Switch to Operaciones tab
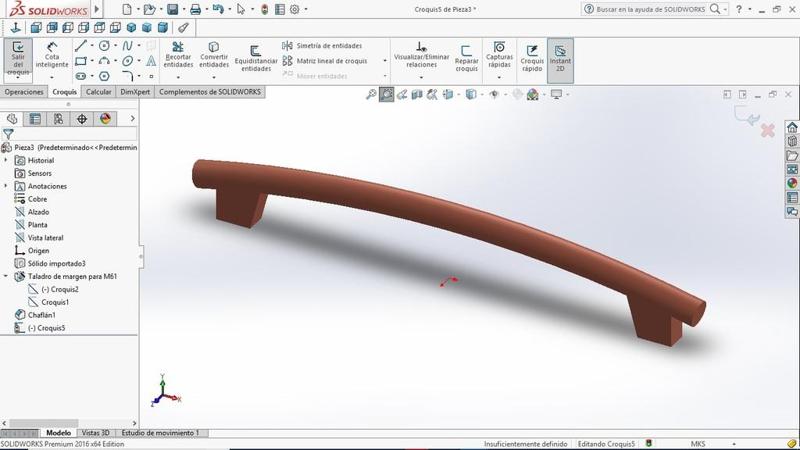Screen dimensions: 800x450 (x=24, y=92)
